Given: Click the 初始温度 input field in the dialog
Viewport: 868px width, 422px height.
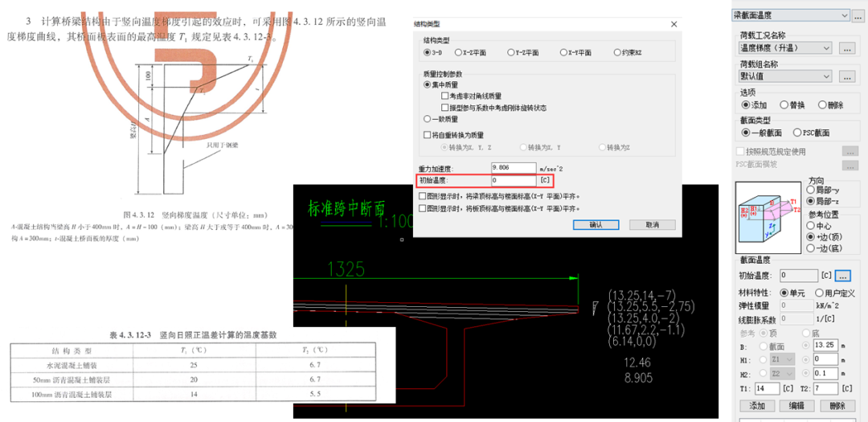Looking at the screenshot, I should tap(513, 181).
